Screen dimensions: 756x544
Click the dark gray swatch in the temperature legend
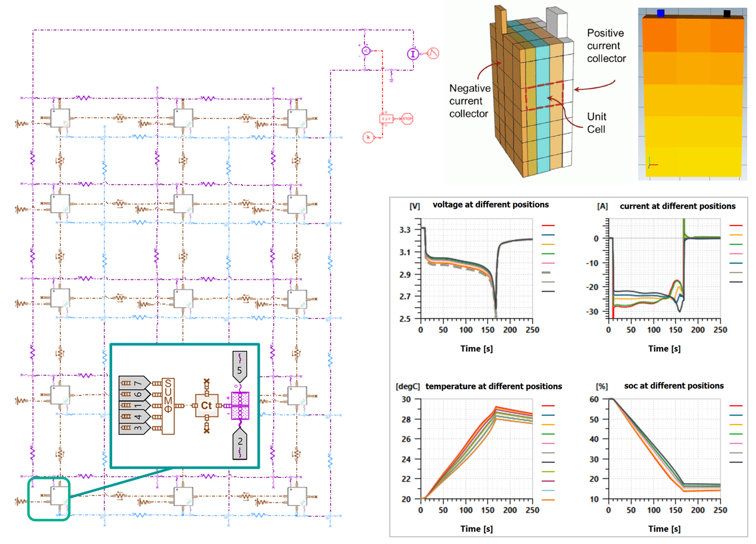pyautogui.click(x=548, y=462)
